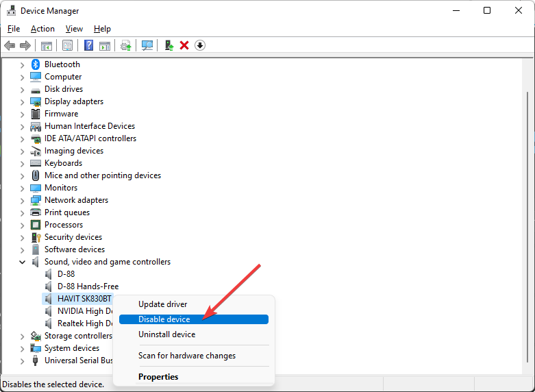Screen dimensions: 535x392
Task: Click the Device Manager title bar icon
Action: click(11, 10)
